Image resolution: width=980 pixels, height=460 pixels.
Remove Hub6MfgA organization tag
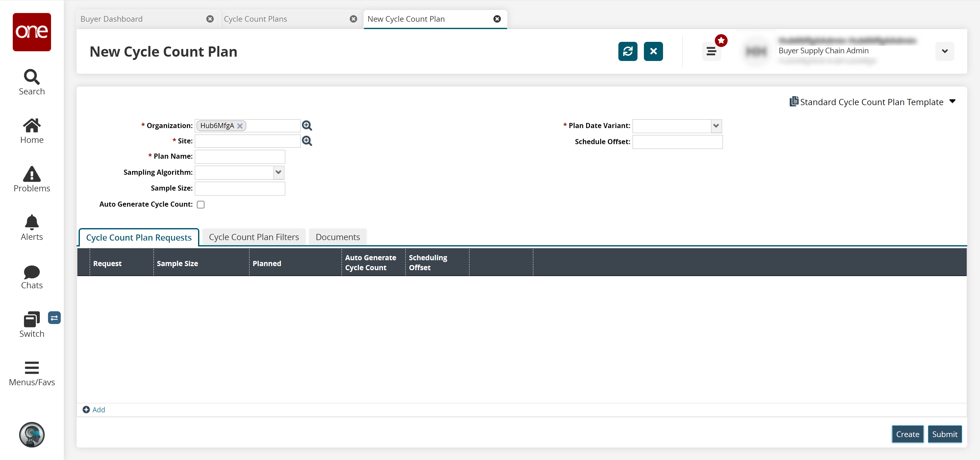(240, 126)
